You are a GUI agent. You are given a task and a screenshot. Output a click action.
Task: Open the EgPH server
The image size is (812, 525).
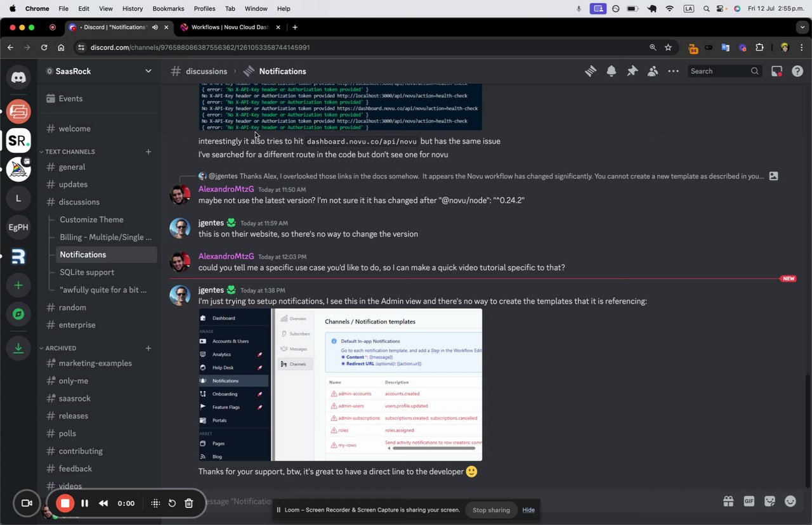18,227
